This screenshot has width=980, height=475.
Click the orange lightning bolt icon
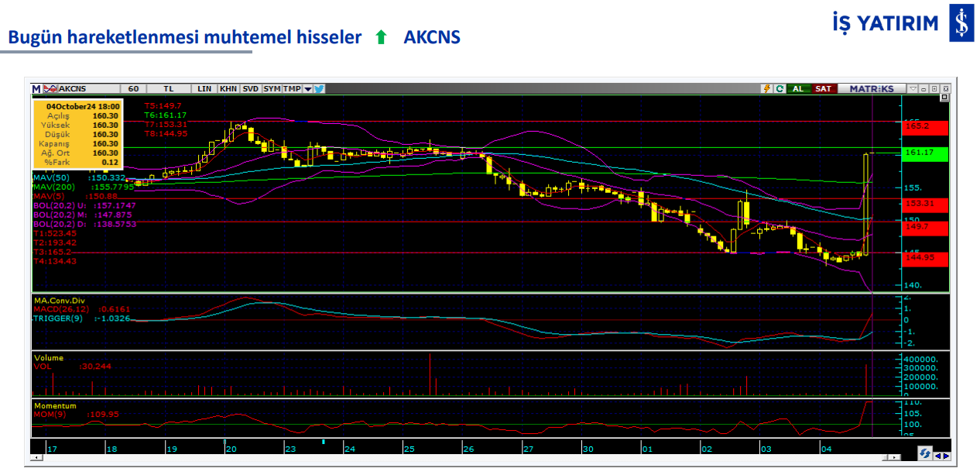tap(767, 88)
